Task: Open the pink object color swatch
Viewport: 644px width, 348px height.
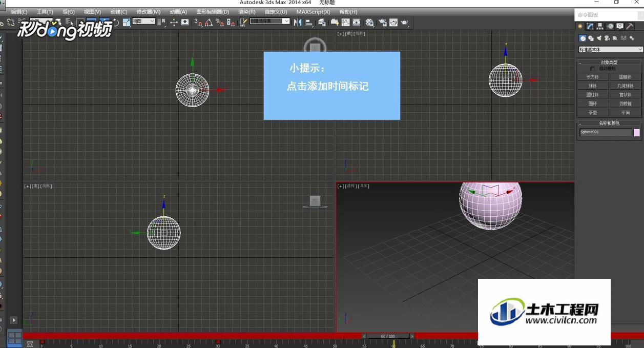Action: pos(637,132)
